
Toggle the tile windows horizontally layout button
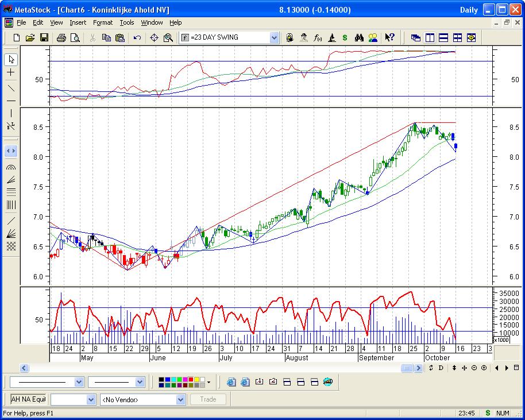pos(443,38)
